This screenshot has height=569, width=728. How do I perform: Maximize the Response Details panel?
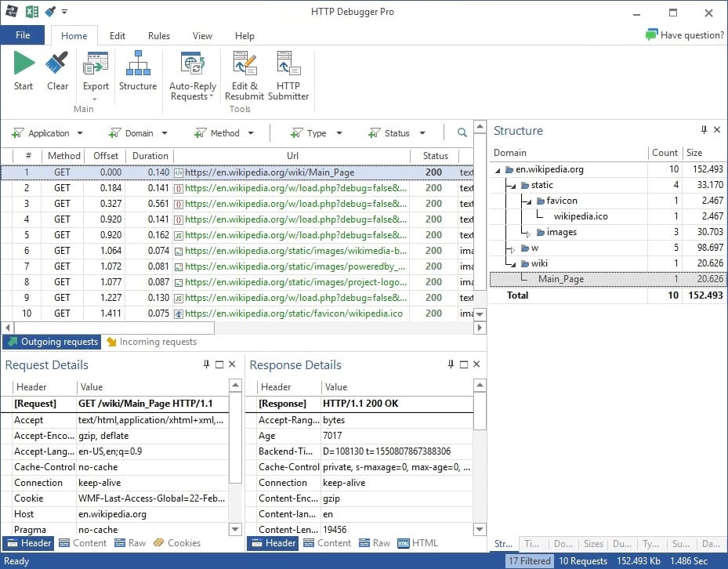coord(464,364)
